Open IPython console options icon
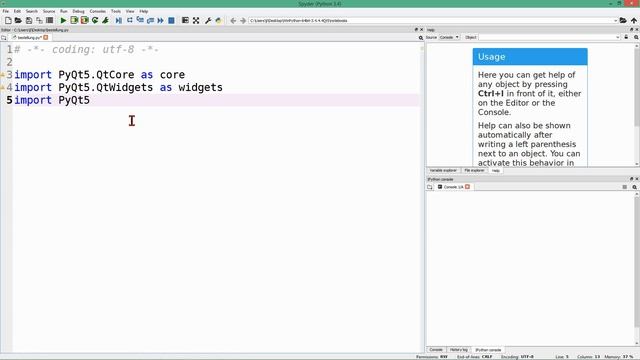The width and height of the screenshot is (640, 360). point(635,187)
